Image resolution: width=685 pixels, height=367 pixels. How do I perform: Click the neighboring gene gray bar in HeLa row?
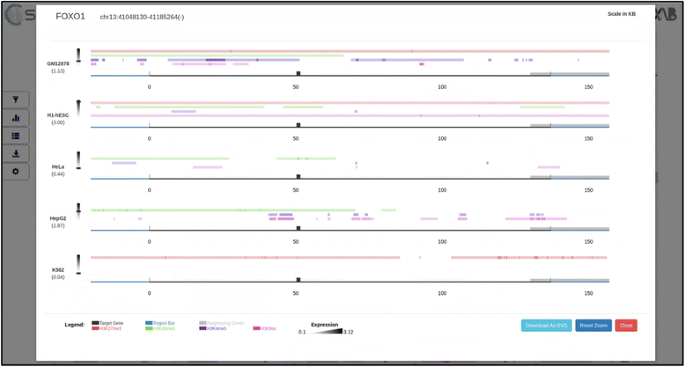570,177
